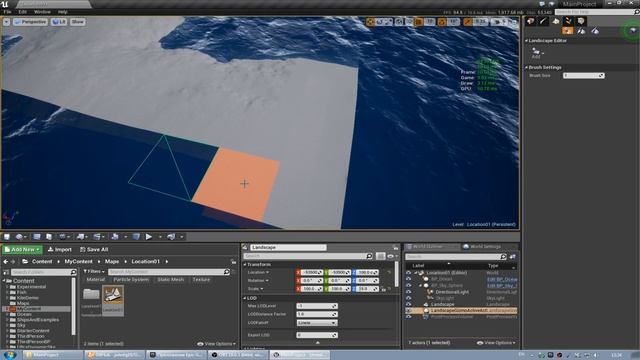Screen dimensions: 640x360
Task: Click the Details property matrix grid icon
Action: point(380,256)
